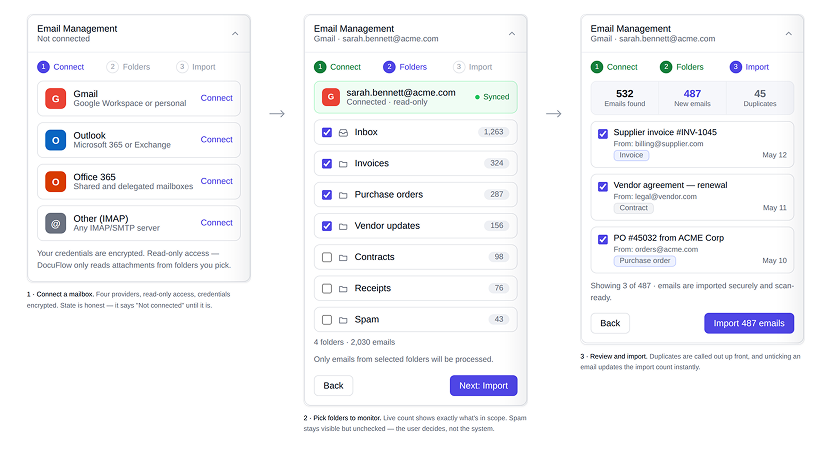Click the Gmail icon beside sarah.bennett@acme.com

click(x=331, y=97)
